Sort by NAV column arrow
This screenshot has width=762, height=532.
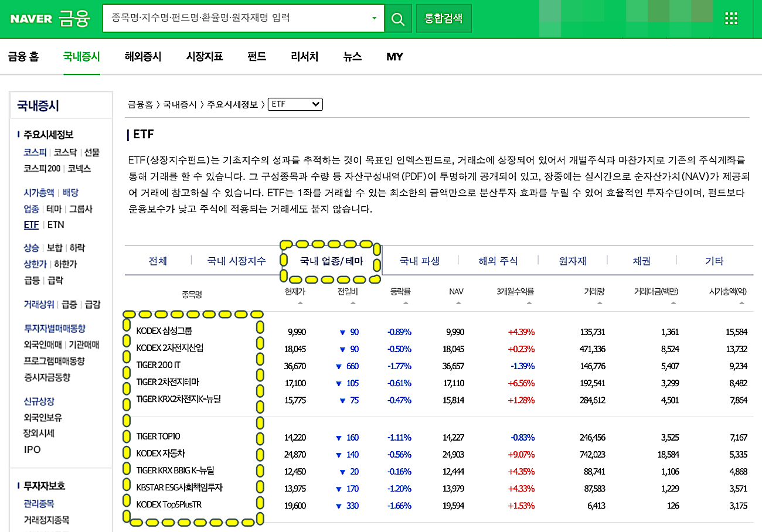458,303
